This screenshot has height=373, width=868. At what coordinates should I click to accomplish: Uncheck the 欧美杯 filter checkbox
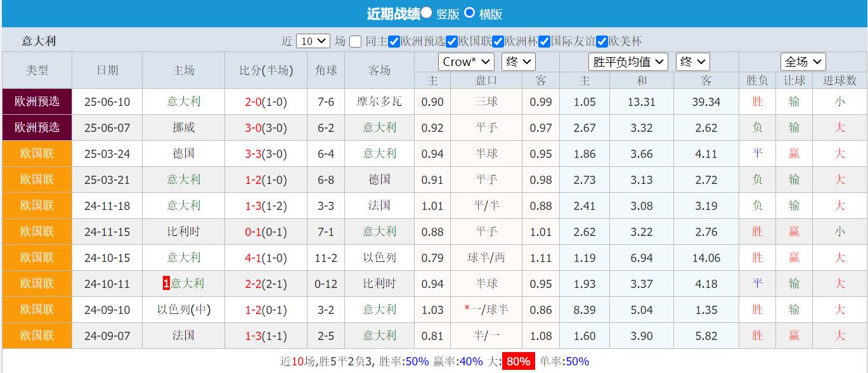click(601, 41)
